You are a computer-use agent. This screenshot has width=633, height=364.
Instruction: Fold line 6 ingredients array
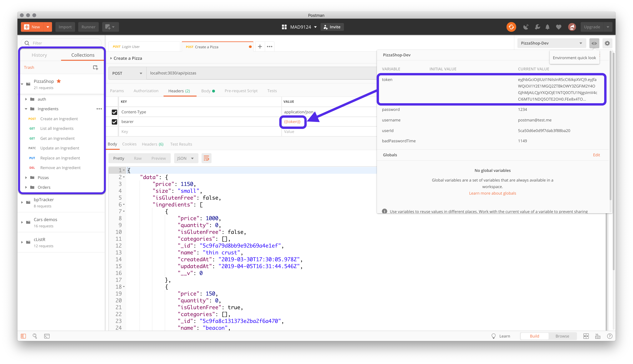124,205
